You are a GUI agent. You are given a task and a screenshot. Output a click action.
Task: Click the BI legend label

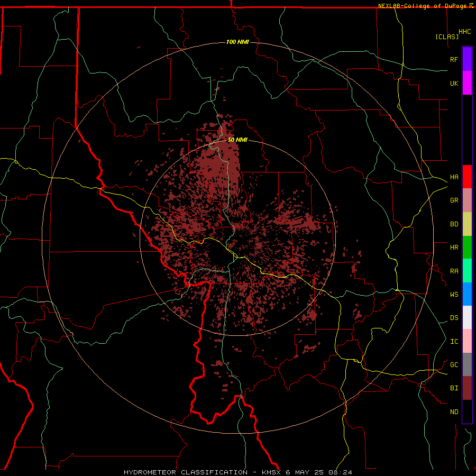pos(454,388)
